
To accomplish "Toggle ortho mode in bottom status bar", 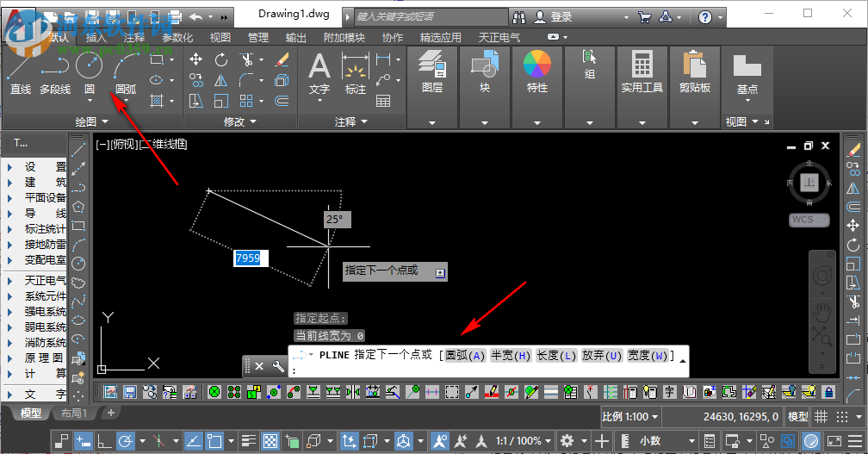I will tap(103, 441).
